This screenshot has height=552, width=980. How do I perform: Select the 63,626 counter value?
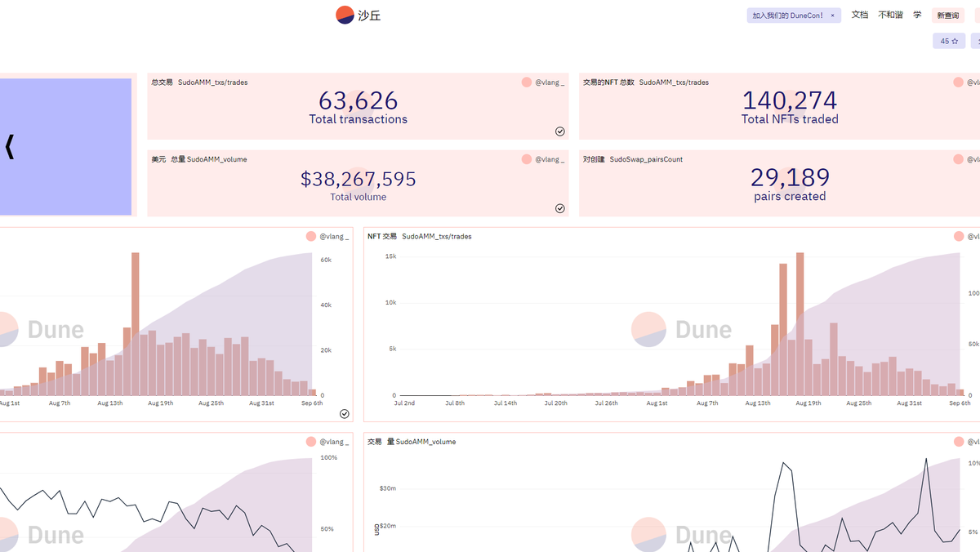pyautogui.click(x=358, y=100)
